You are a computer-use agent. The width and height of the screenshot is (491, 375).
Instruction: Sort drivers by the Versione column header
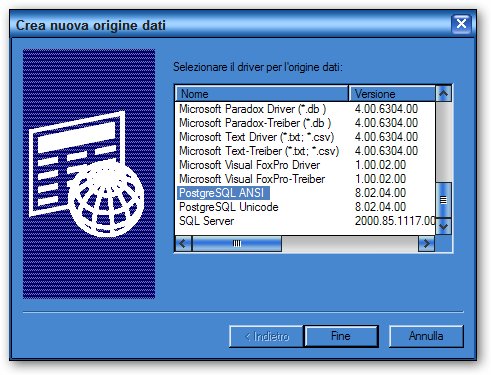point(392,94)
